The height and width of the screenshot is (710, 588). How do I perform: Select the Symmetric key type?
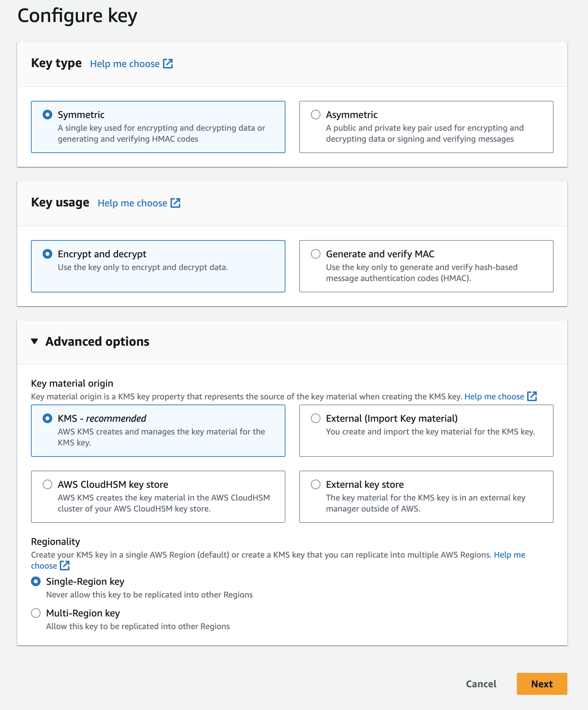click(47, 115)
